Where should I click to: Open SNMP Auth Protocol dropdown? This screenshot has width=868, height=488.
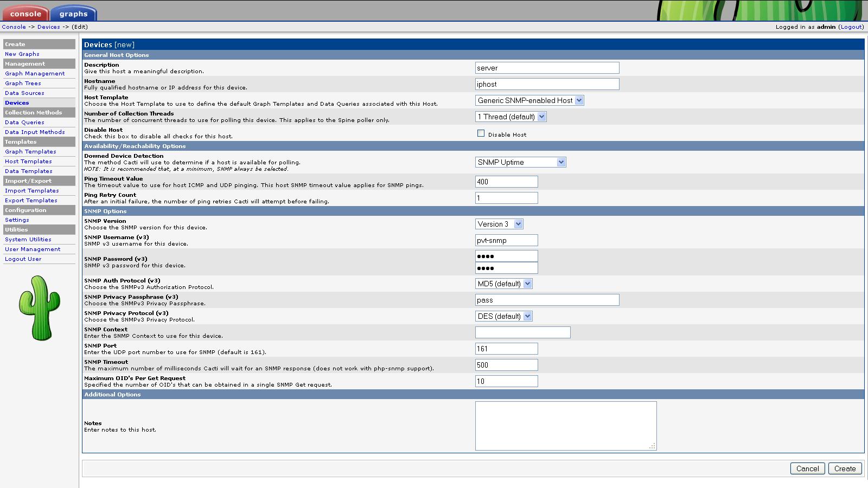(504, 284)
